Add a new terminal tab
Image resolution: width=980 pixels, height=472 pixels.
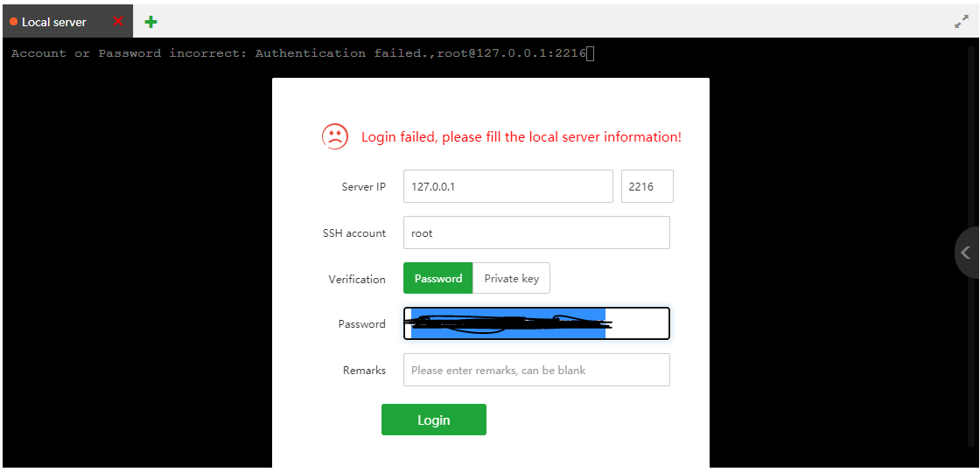point(150,22)
